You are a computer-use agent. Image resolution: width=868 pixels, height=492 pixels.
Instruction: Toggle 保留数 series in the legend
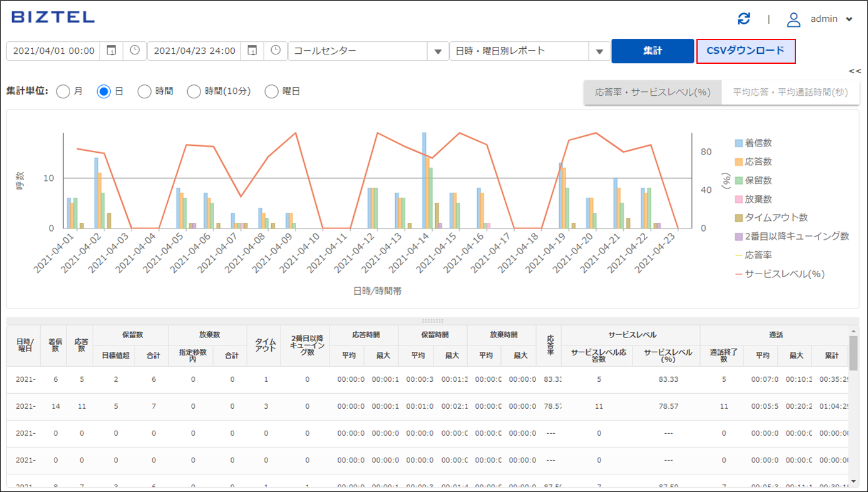[753, 180]
